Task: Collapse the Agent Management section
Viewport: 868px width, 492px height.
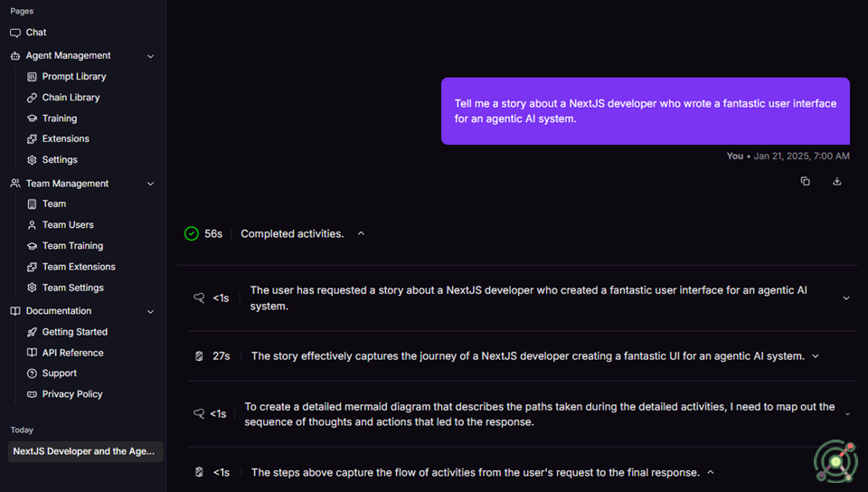Action: tap(151, 56)
